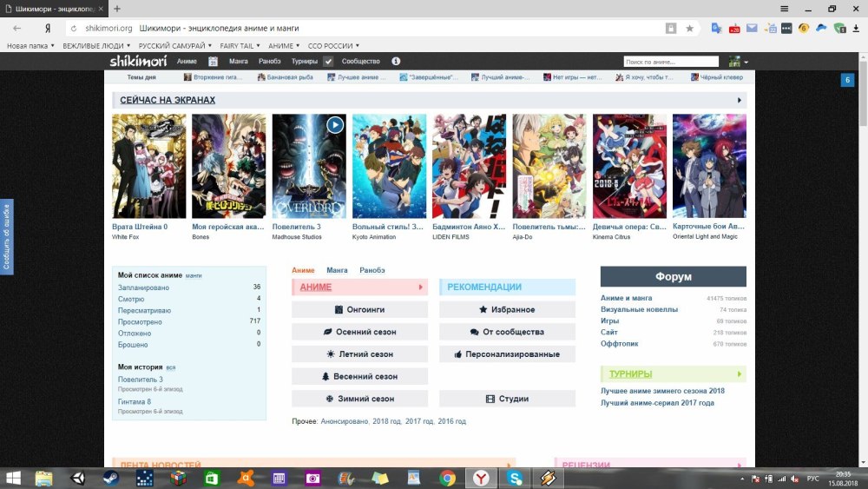Screen dimensions: 868x489
Task: Play the Overlord poster video button
Action: click(x=335, y=125)
